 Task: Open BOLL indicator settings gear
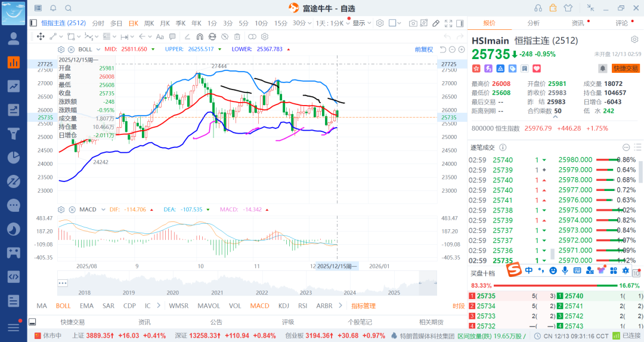61,50
